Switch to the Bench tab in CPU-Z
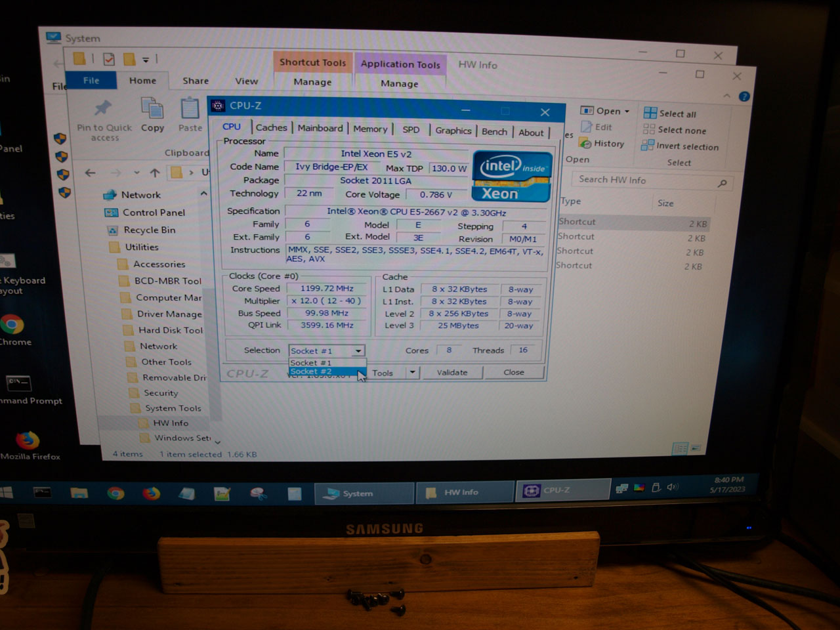This screenshot has width=840, height=630. (494, 131)
